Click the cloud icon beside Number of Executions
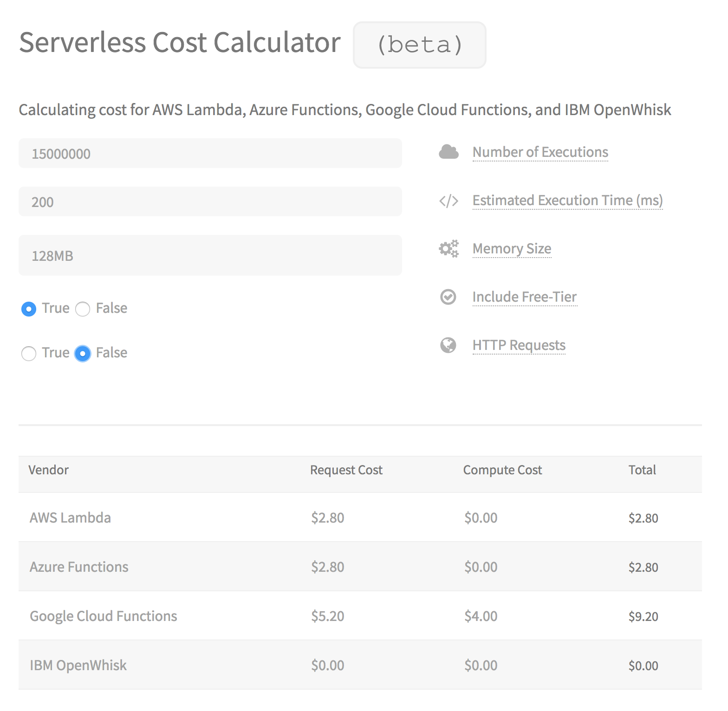Image resolution: width=728 pixels, height=711 pixels. [448, 152]
